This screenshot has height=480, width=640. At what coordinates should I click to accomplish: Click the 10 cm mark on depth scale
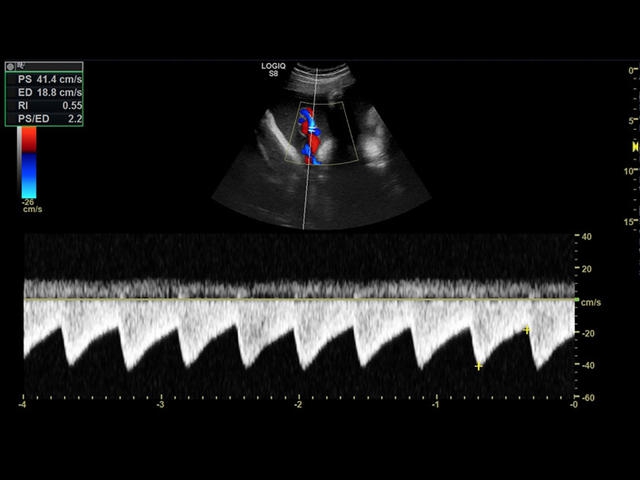(x=629, y=171)
